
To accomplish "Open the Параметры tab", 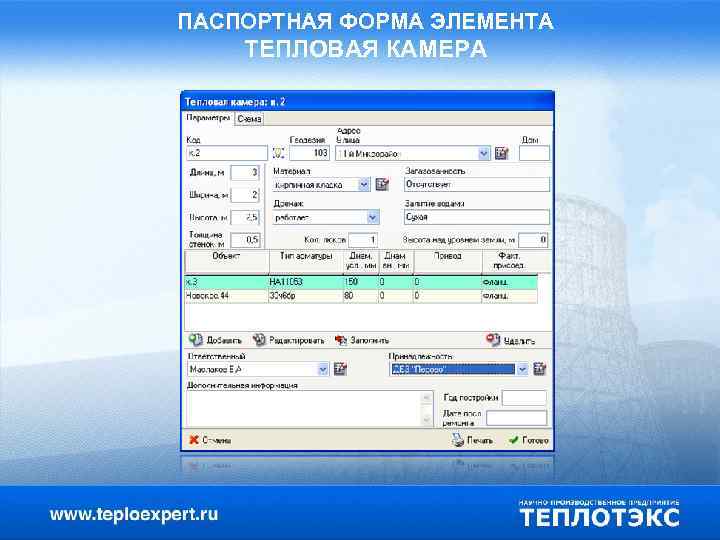I will tap(208, 118).
